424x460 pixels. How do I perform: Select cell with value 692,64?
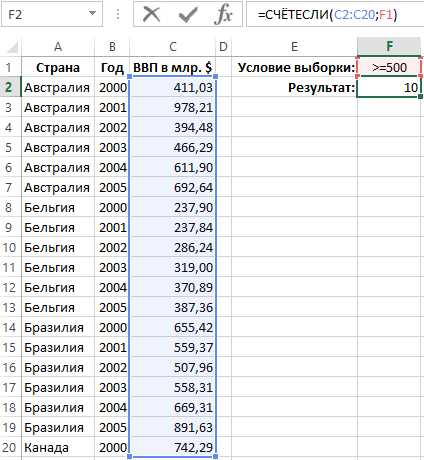point(173,187)
